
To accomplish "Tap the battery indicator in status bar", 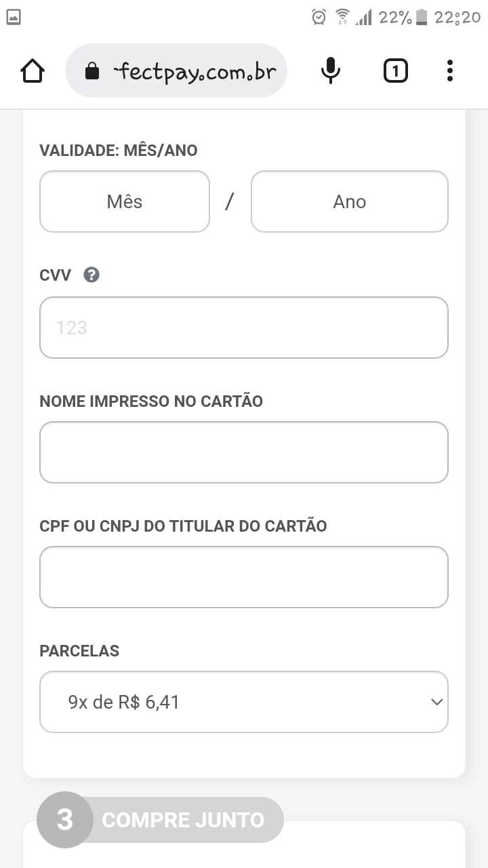I will point(422,17).
